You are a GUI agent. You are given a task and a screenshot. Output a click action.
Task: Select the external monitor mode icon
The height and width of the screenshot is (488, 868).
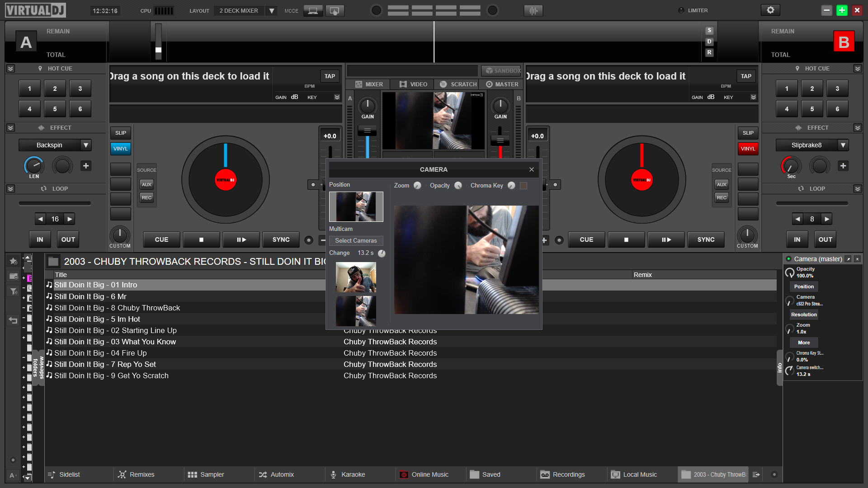335,10
